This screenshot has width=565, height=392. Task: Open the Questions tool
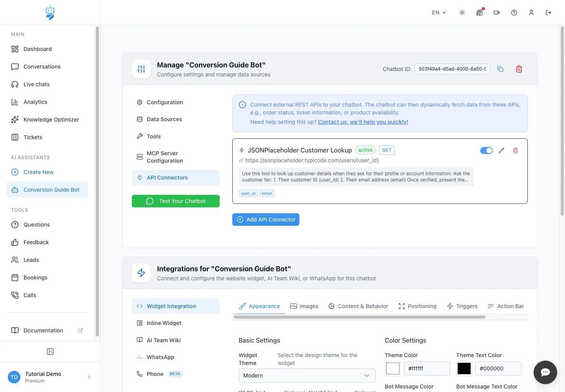[47, 225]
